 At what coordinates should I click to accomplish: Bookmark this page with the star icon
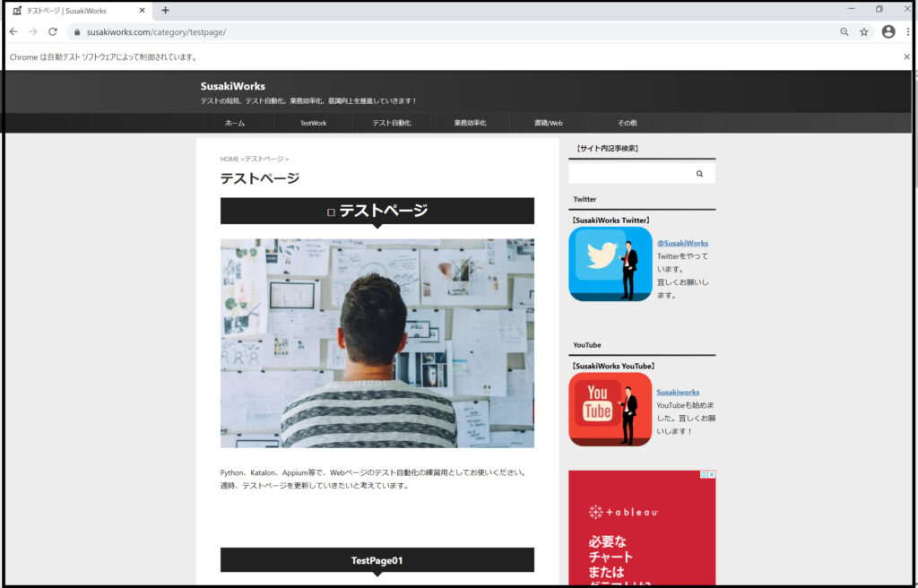(864, 32)
